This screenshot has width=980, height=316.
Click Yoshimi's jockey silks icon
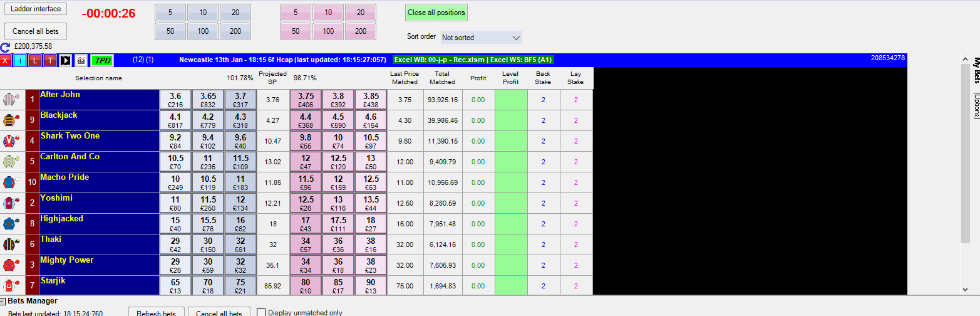pyautogui.click(x=10, y=203)
